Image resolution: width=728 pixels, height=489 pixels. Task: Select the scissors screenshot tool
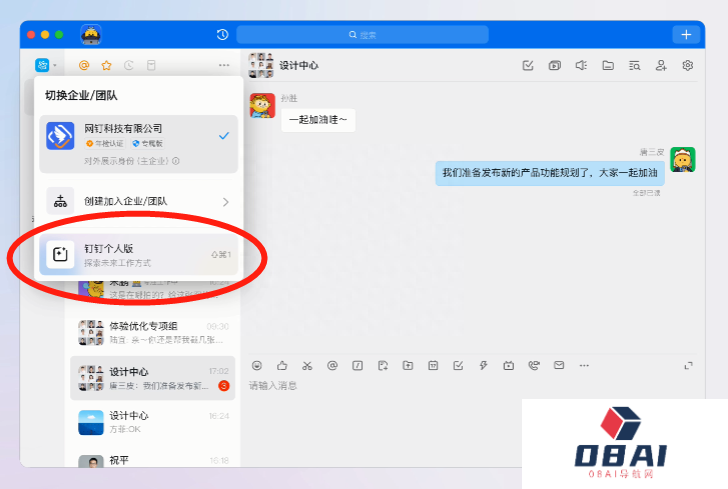point(307,366)
